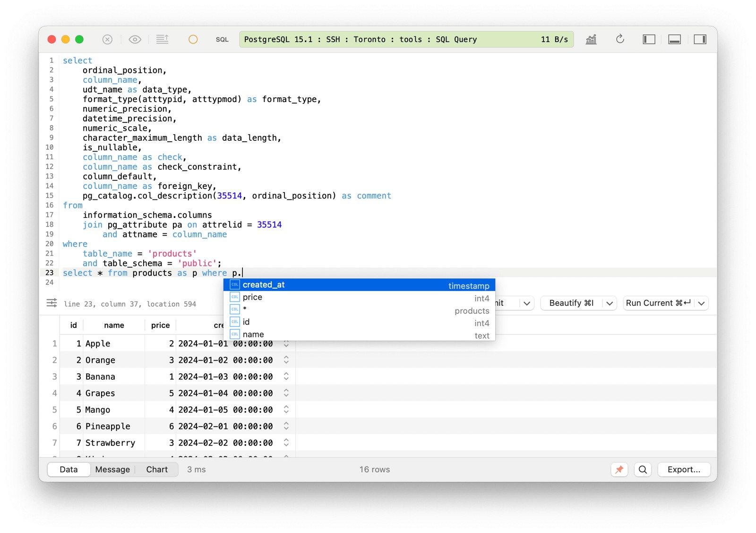756x533 pixels.
Task: Click the line column location status text
Action: [x=130, y=304]
